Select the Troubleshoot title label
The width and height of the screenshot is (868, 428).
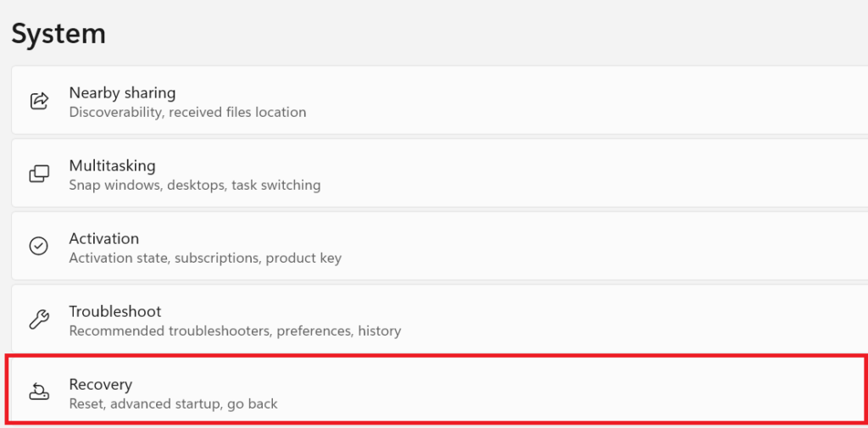click(x=115, y=311)
